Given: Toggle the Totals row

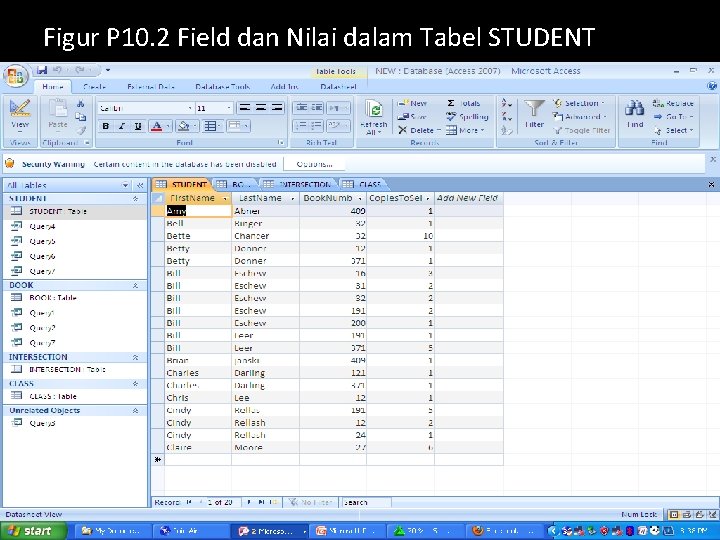Looking at the screenshot, I should tap(463, 103).
